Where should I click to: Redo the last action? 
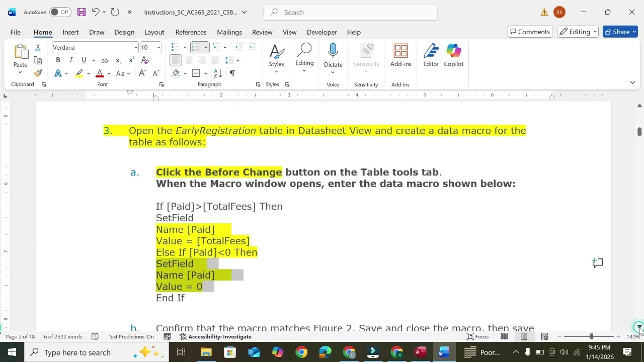pos(115,12)
